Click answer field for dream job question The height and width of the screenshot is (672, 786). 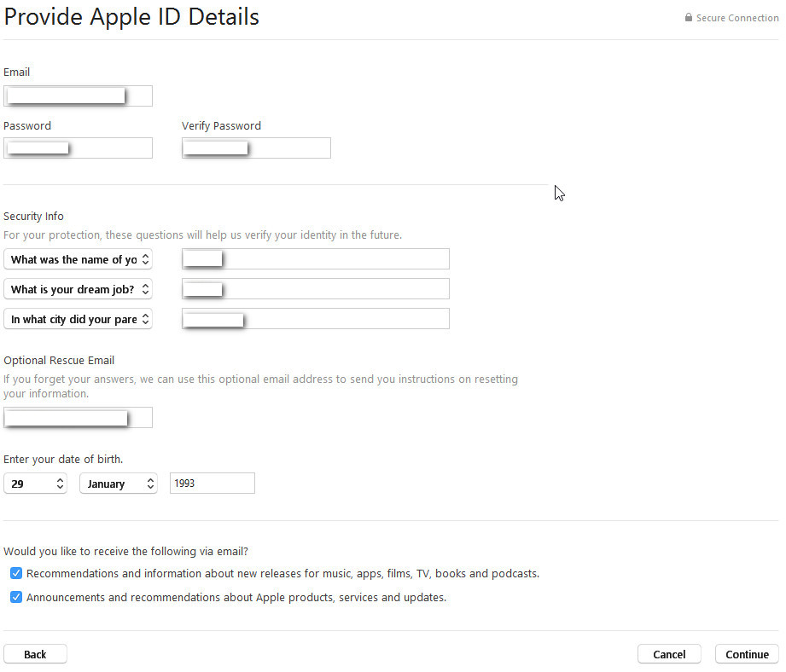[315, 289]
